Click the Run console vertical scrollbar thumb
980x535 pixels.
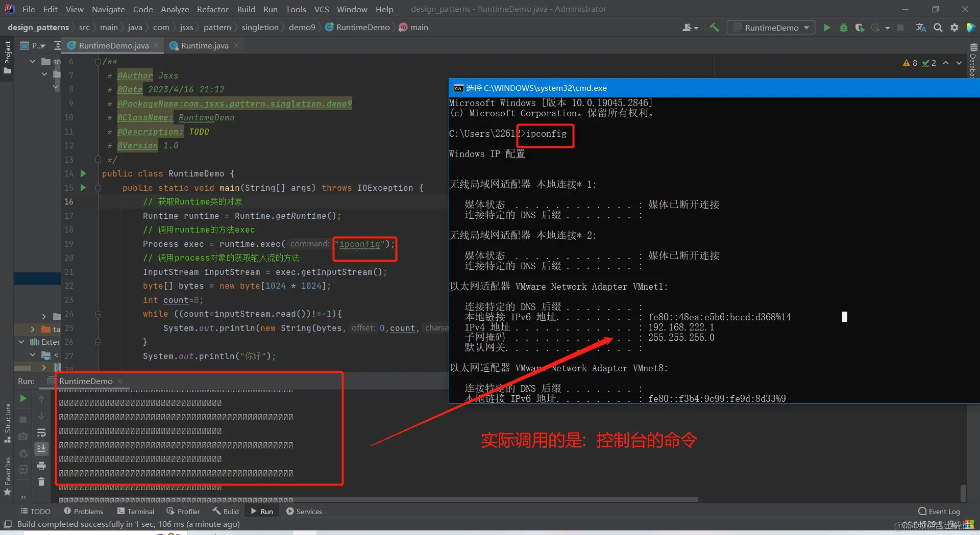point(963,493)
